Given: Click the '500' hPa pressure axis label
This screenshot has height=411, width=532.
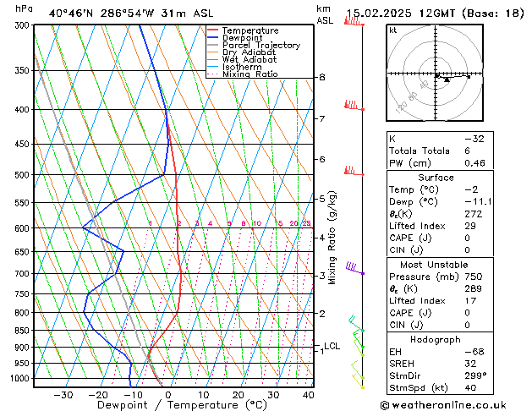Looking at the screenshot, I should pyautogui.click(x=24, y=175).
